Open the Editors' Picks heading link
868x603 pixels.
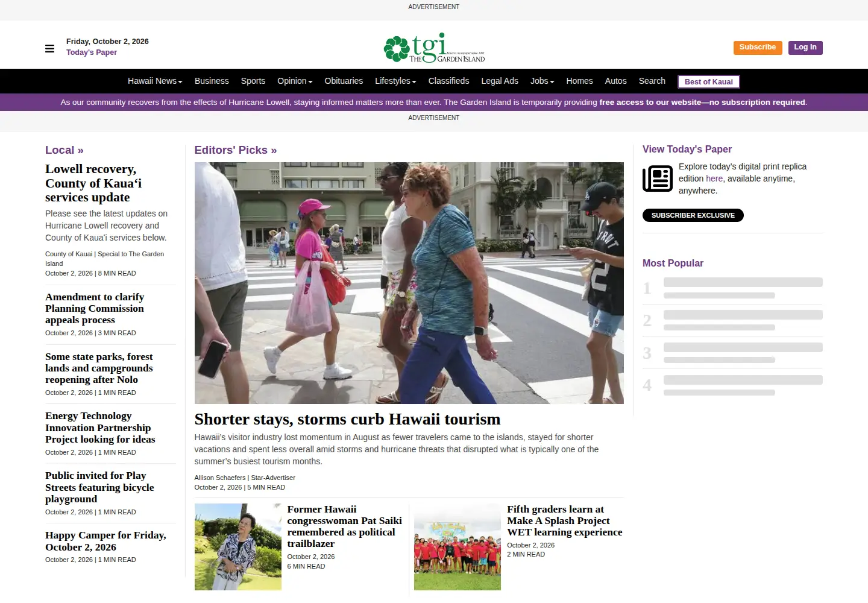(236, 150)
